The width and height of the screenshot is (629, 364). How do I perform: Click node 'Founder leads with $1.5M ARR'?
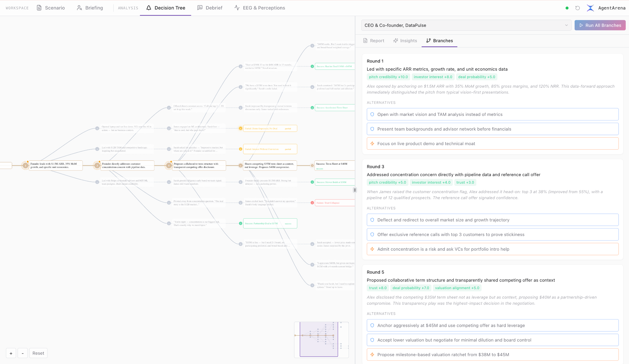(x=56, y=165)
